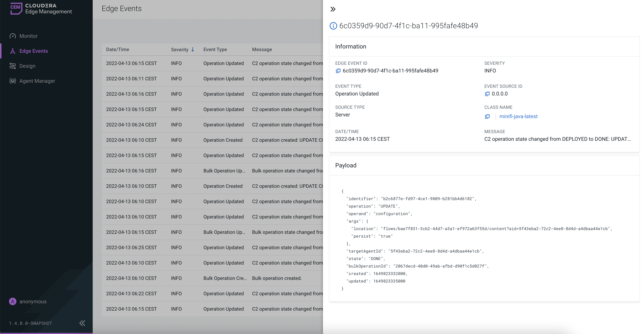Open Agent Manager from sidebar
644x334 pixels.
(x=37, y=81)
